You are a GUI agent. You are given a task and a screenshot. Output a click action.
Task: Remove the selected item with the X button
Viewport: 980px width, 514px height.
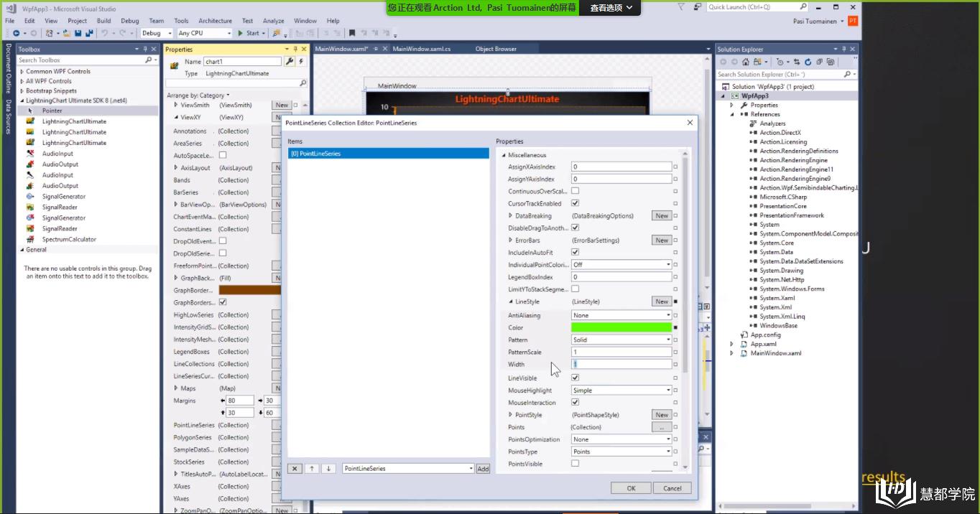(x=295, y=469)
